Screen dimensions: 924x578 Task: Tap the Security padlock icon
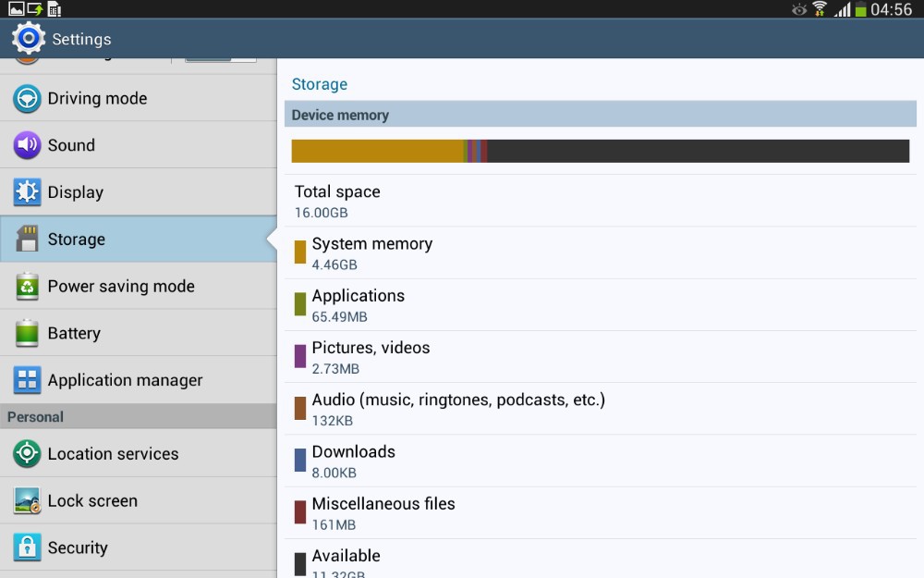(27, 547)
